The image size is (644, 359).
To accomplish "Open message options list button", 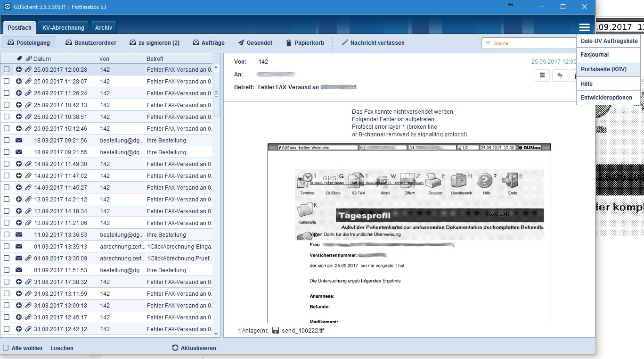I will (x=542, y=75).
